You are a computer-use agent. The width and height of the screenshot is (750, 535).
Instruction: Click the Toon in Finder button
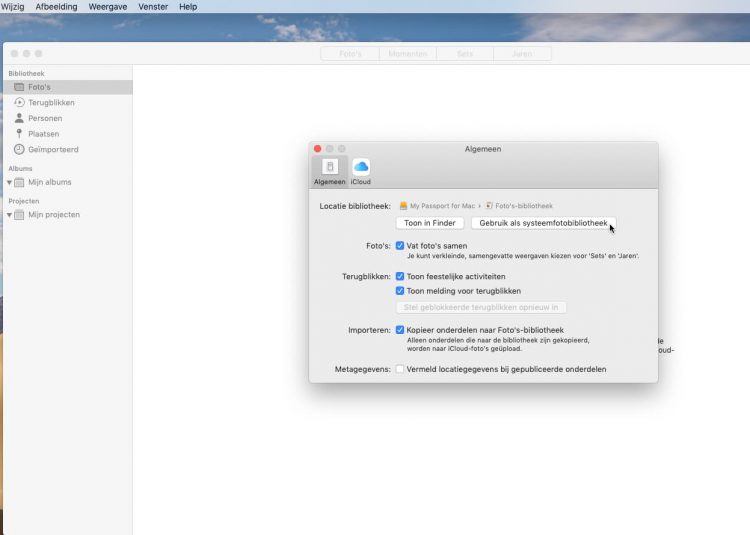430,223
